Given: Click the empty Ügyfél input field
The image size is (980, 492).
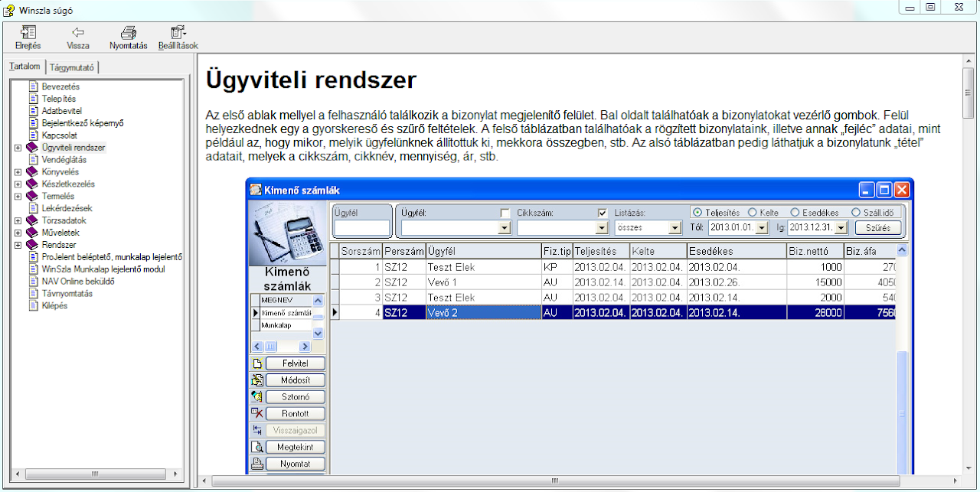Looking at the screenshot, I should click(362, 228).
